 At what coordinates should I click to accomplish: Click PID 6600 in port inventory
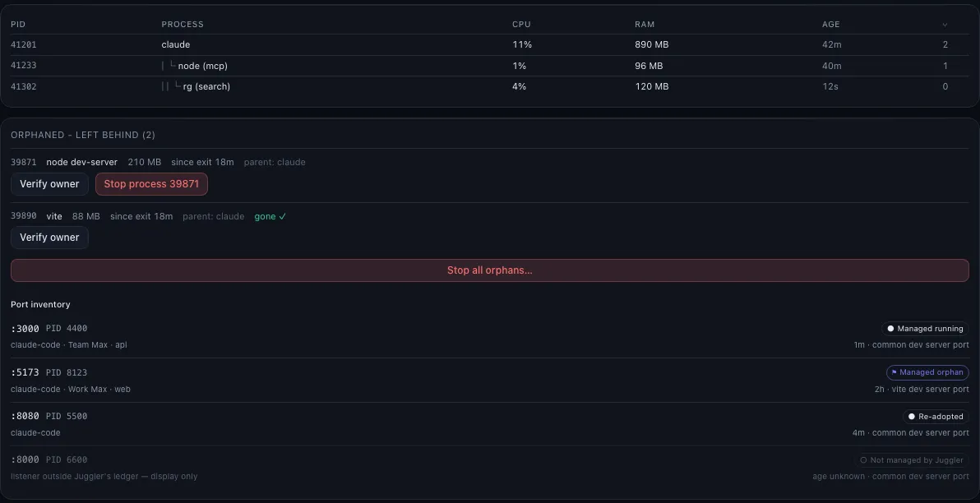coord(67,460)
